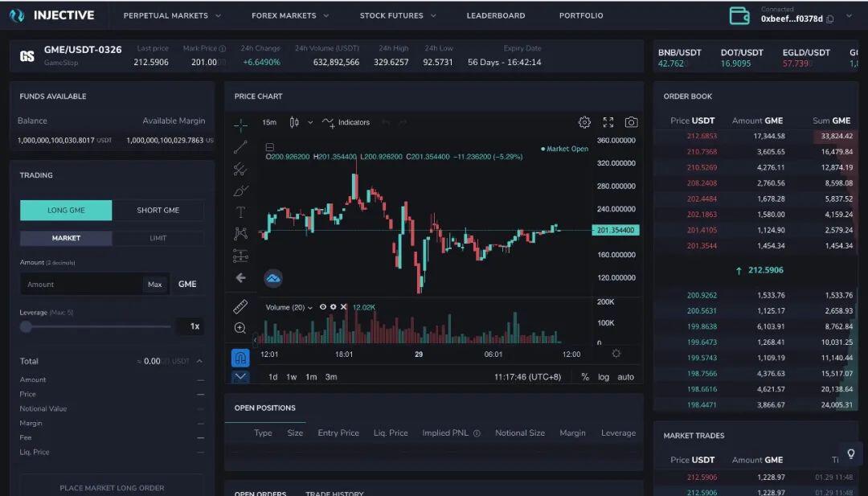The height and width of the screenshot is (496, 868).
Task: Go to the Leaderboard page
Action: pos(495,15)
